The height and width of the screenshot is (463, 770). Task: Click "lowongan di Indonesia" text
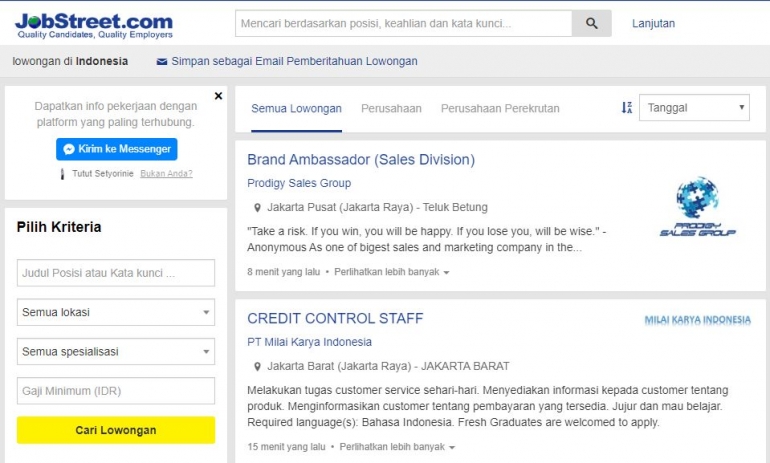click(70, 61)
